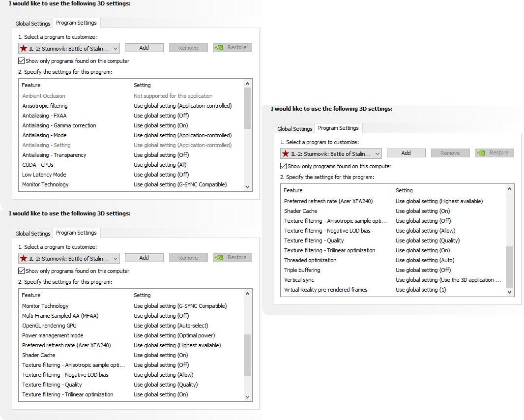Click Setting column header above 'Not supported' value
Screen dimensions: 524x420
pyautogui.click(x=187, y=85)
